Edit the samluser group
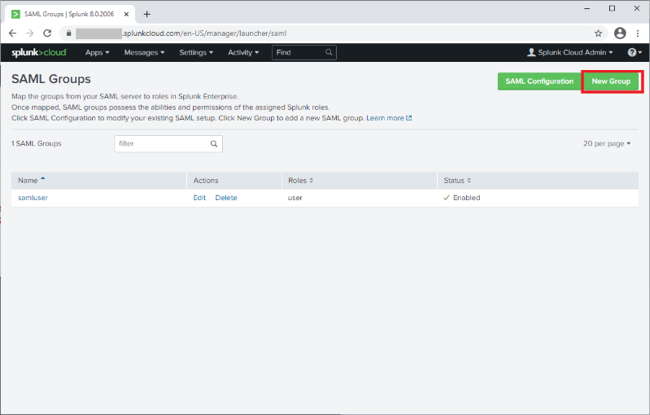The image size is (650, 415). point(199,198)
